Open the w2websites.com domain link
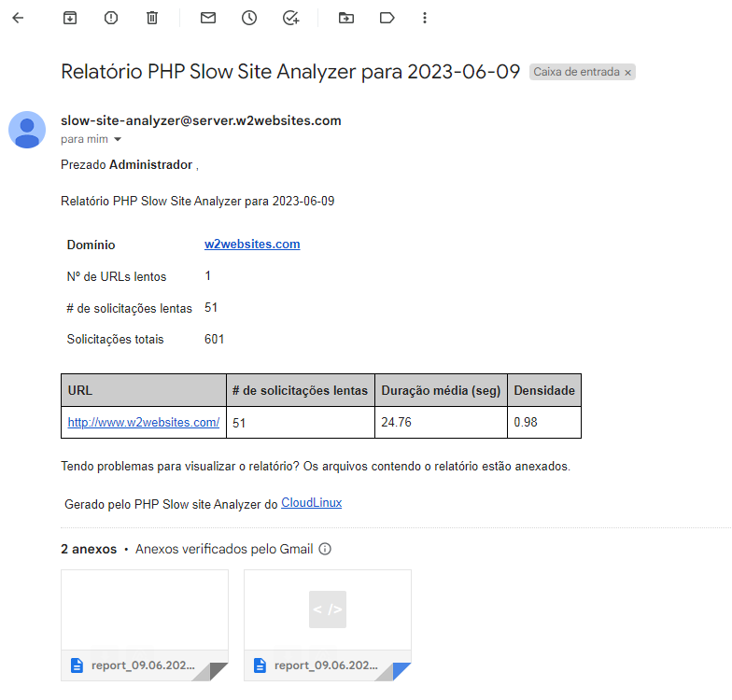The height and width of the screenshot is (700, 732). click(252, 245)
